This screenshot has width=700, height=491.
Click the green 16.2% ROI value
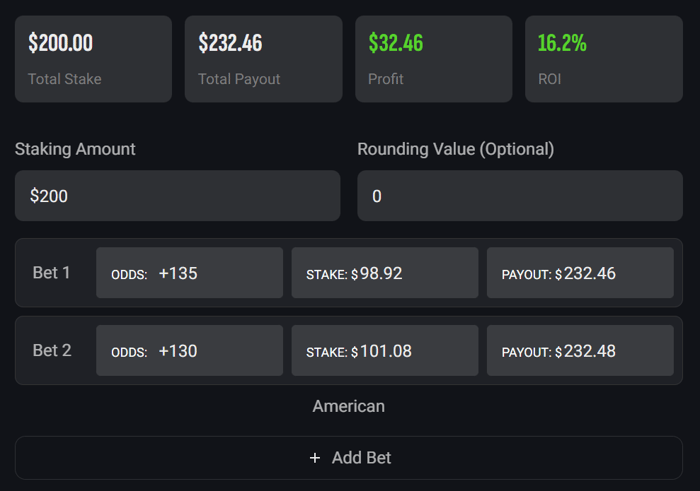tap(562, 43)
